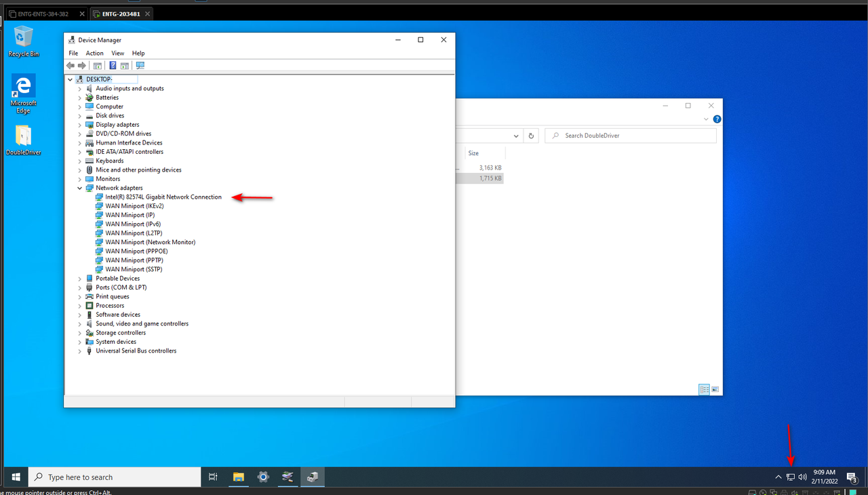Screen dimensions: 868x495
Task: Open the Microsoft Edge desktop shortcut
Action: (23, 94)
